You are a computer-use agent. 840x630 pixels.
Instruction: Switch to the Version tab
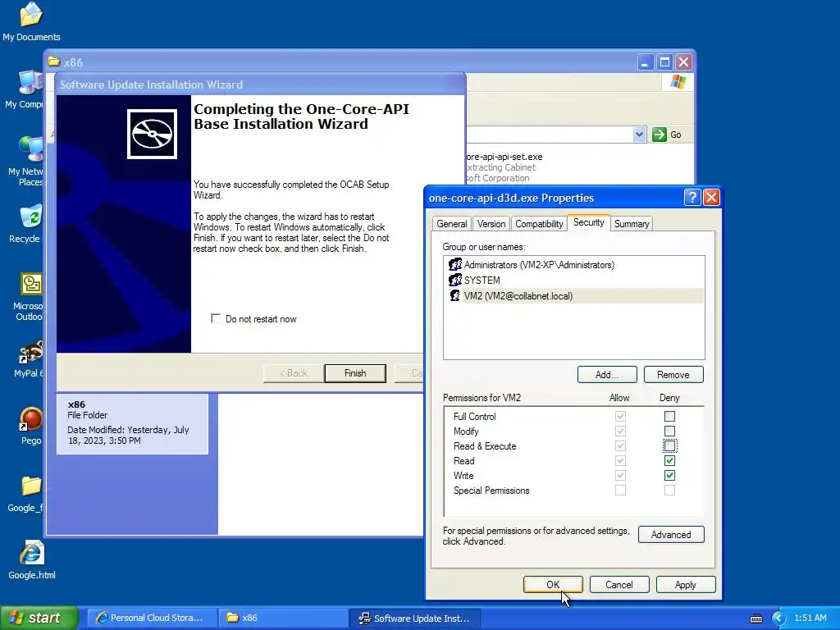[491, 224]
